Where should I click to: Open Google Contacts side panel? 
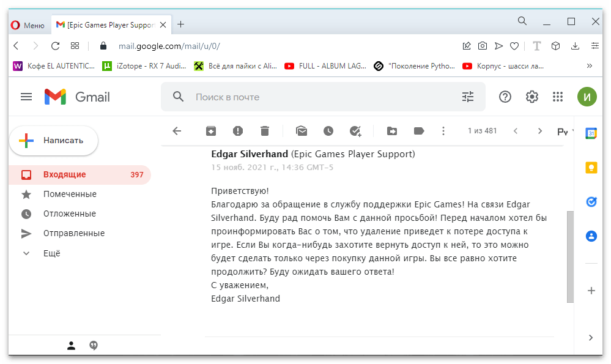pos(591,236)
